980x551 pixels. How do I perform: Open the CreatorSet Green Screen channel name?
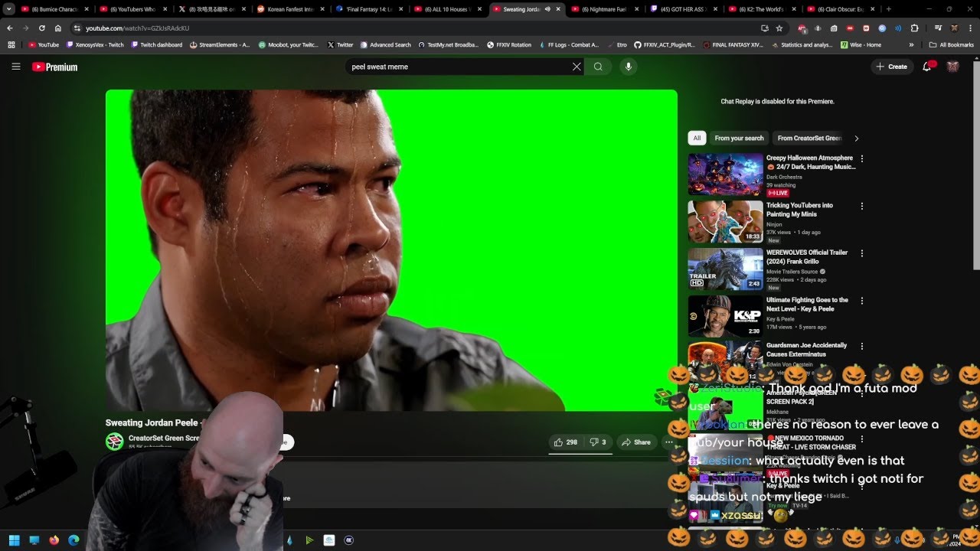click(x=164, y=439)
